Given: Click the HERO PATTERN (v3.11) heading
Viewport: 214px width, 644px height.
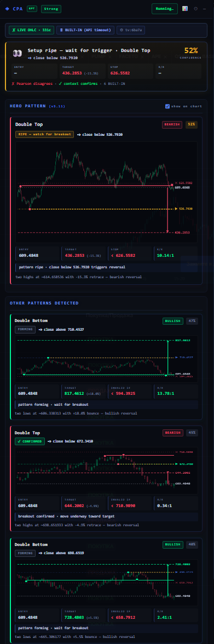Looking at the screenshot, I should tap(37, 106).
